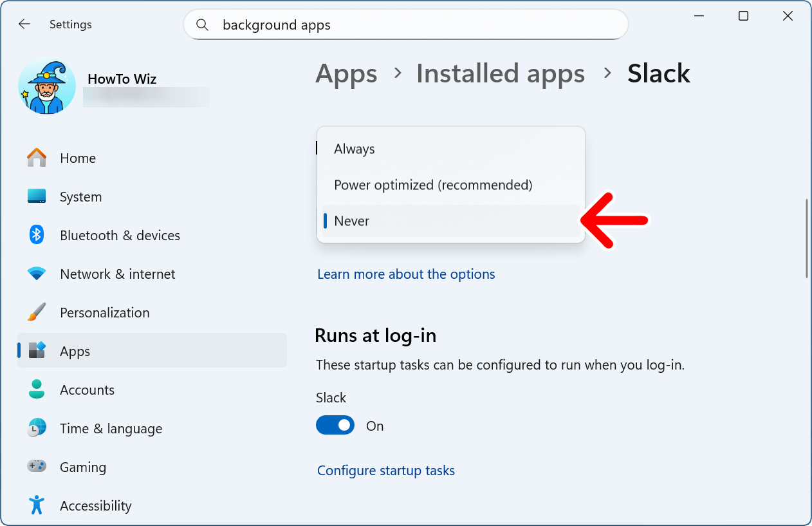Click Configure startup tasks link
Image resolution: width=812 pixels, height=526 pixels.
click(385, 471)
